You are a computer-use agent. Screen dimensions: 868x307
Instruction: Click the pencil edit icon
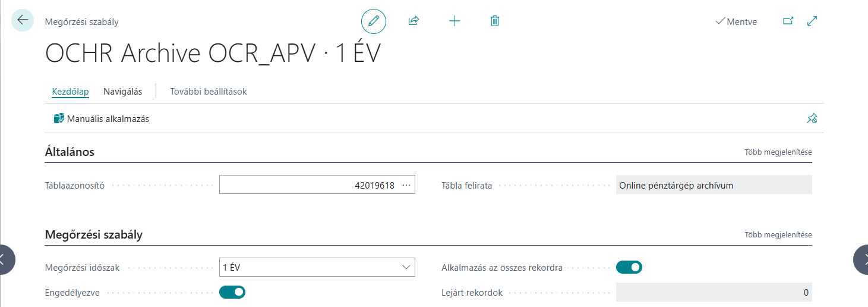pos(374,21)
